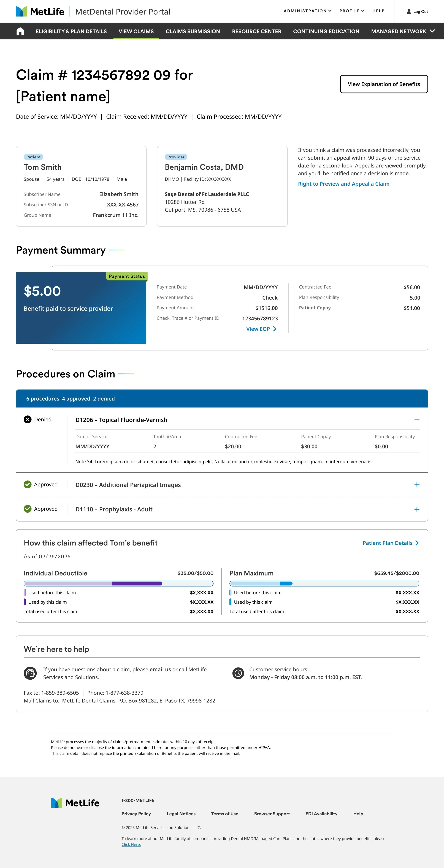Open Browser Support footer link

(272, 813)
